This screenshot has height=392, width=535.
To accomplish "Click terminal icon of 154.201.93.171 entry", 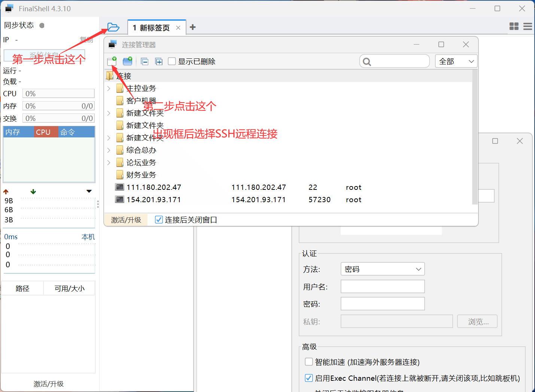I will (x=120, y=200).
